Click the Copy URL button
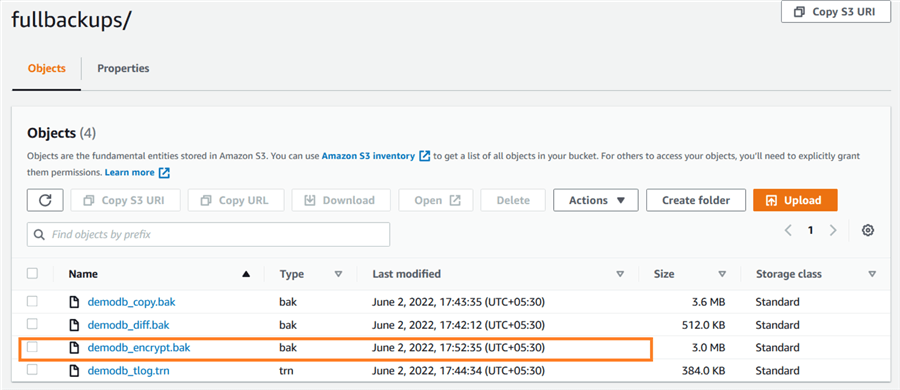This screenshot has width=900, height=390. click(x=236, y=200)
